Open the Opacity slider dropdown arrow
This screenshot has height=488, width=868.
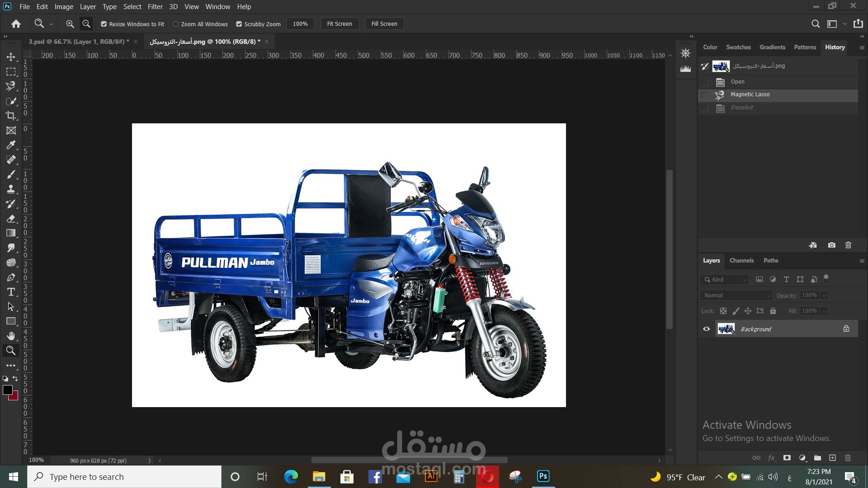(824, 296)
